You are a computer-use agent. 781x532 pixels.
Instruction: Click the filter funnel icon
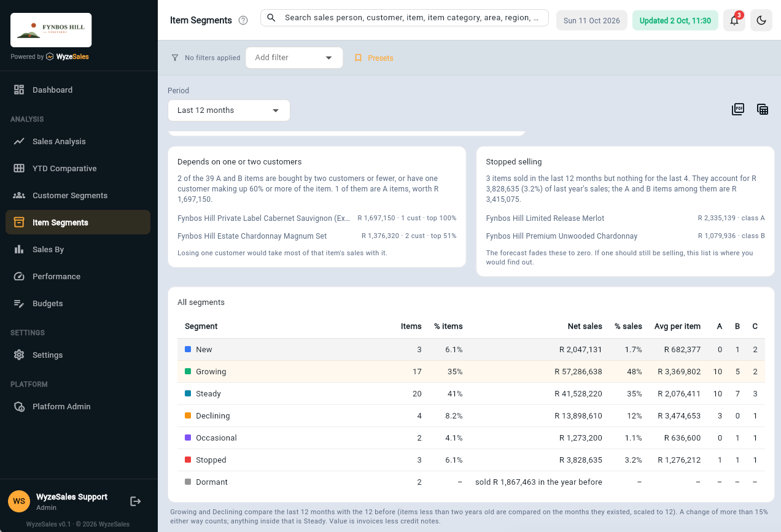click(175, 58)
